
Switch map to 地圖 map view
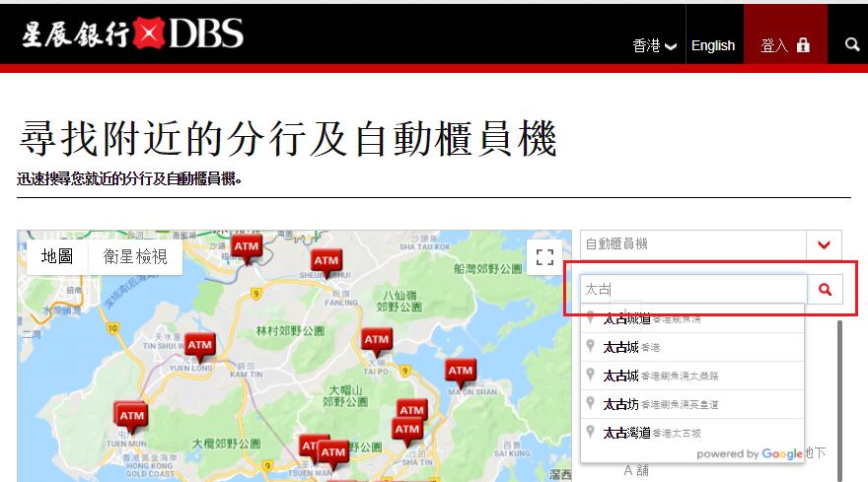tap(57, 257)
